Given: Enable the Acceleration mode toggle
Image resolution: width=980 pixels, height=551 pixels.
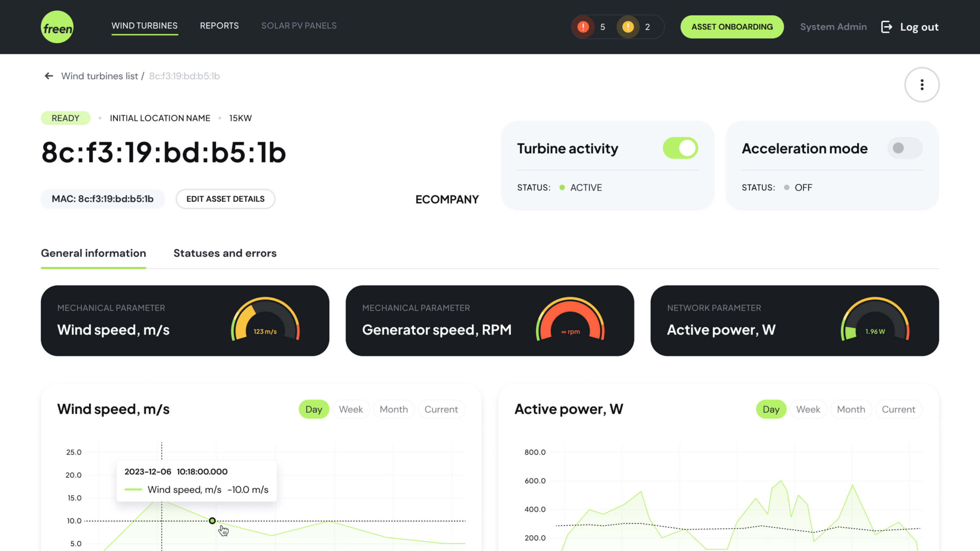Looking at the screenshot, I should pos(905,148).
